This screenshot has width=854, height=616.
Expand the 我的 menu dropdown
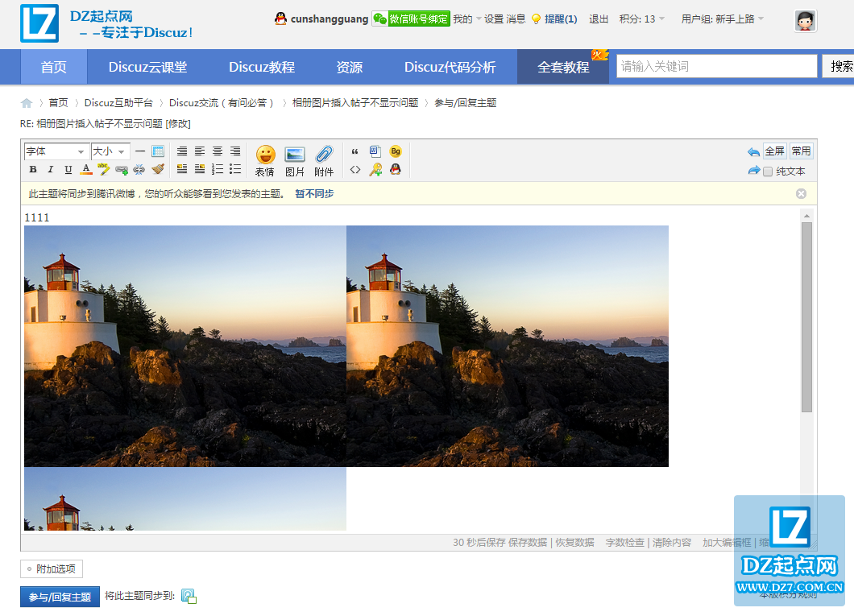point(467,19)
